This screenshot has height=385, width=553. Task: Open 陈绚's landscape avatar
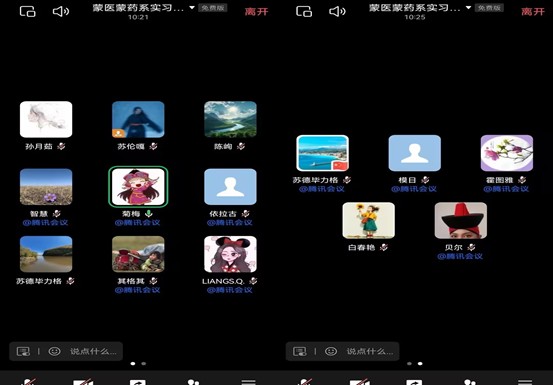point(230,119)
